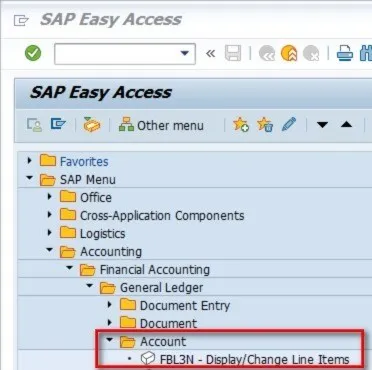Expand the Logistics folder
This screenshot has height=370, width=372.
click(49, 233)
